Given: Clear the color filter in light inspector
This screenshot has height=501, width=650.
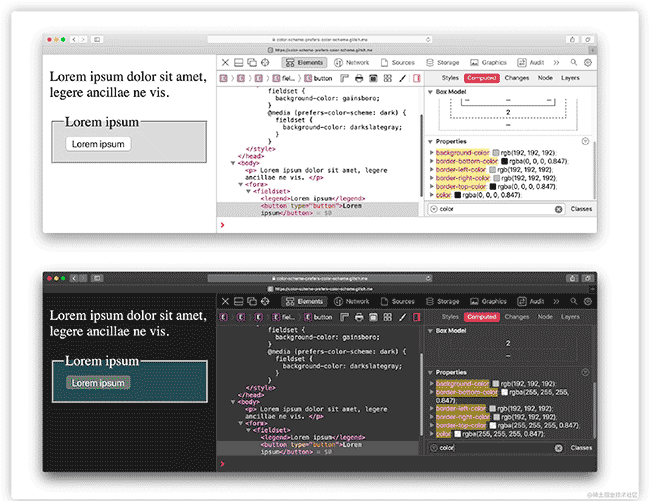Looking at the screenshot, I should click(559, 209).
